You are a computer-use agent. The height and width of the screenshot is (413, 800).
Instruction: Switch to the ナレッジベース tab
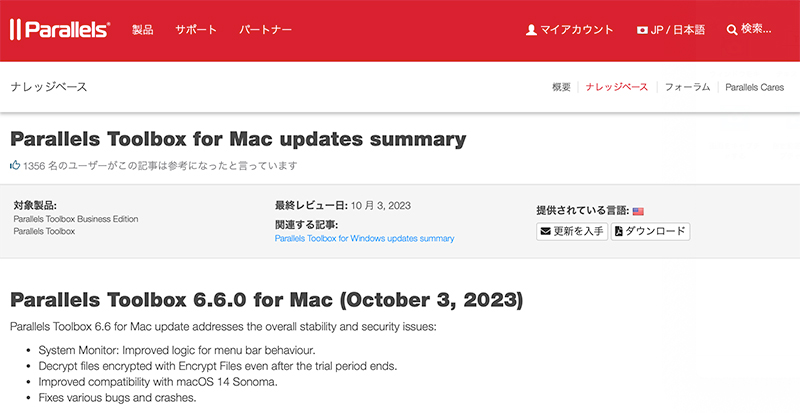[617, 87]
